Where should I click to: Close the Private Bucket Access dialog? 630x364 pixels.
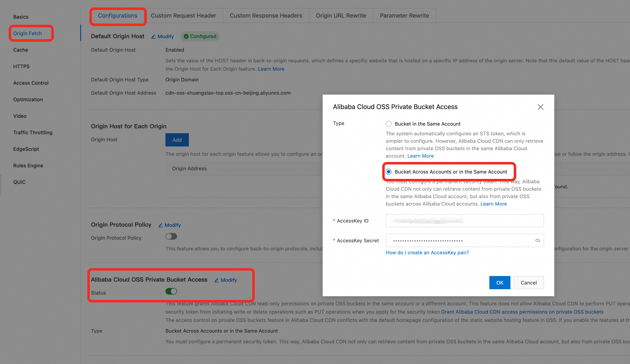540,107
